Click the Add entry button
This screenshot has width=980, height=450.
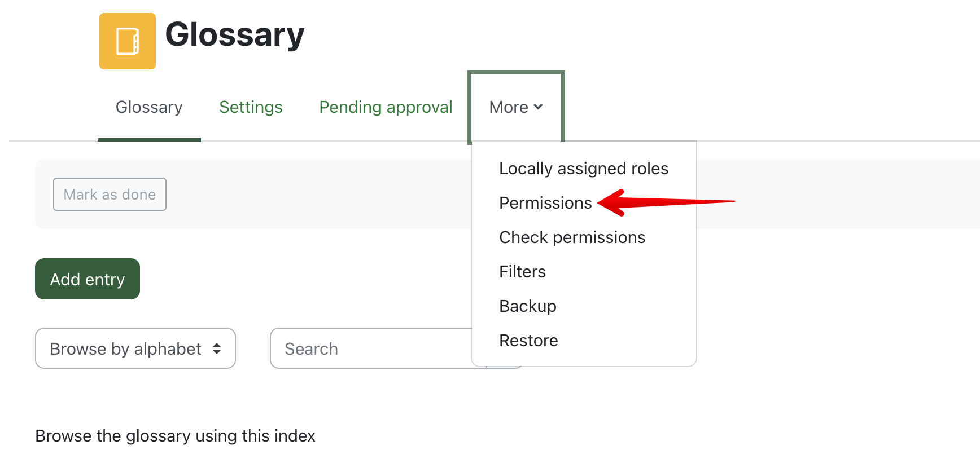pos(88,279)
